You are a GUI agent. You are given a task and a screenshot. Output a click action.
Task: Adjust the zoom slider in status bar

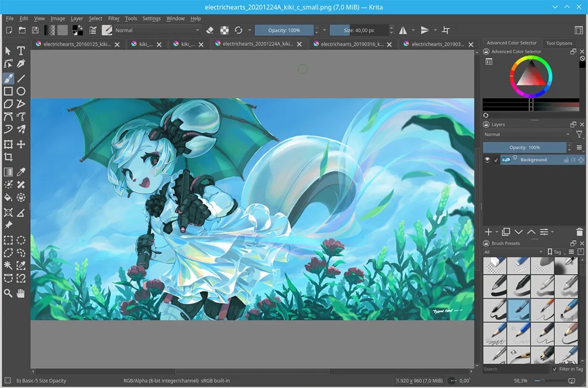coord(547,381)
